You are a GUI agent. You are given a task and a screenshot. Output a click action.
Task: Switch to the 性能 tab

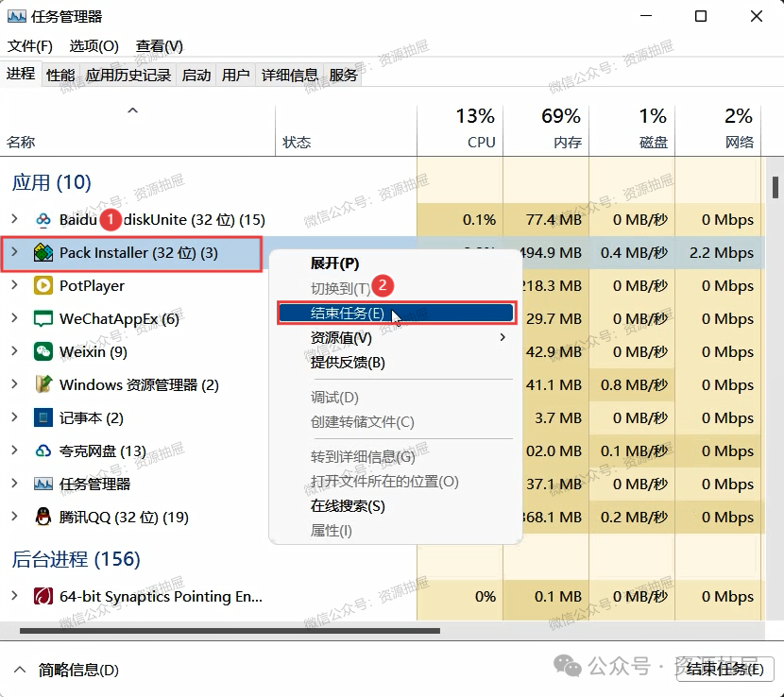pyautogui.click(x=60, y=75)
